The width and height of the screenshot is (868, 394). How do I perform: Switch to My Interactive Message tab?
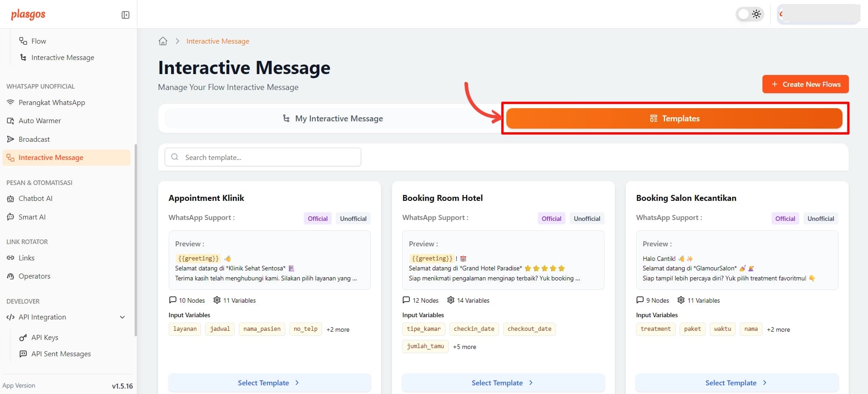333,119
